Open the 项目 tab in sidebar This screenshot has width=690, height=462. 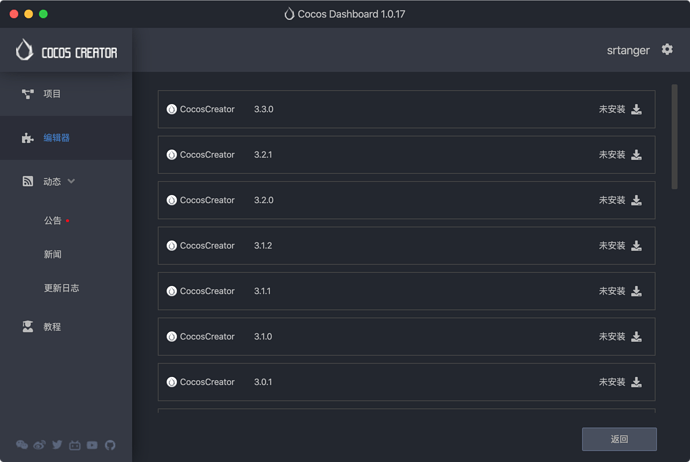52,94
